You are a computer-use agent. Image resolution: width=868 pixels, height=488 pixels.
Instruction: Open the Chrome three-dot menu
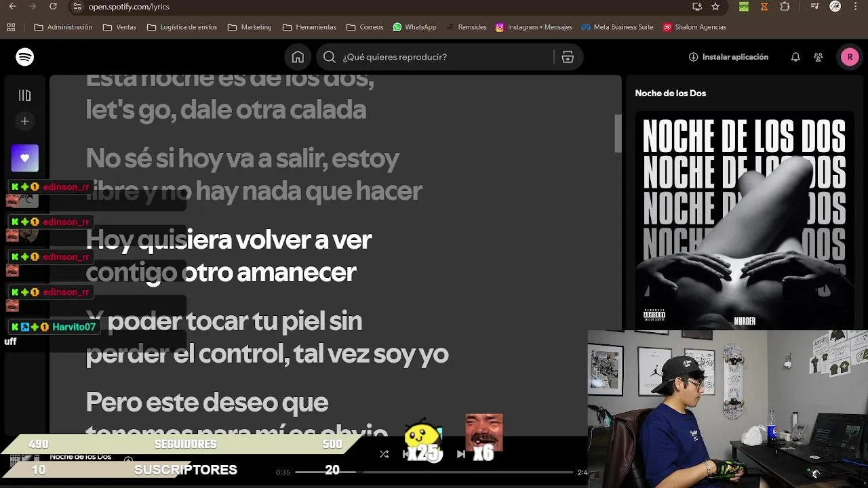pyautogui.click(x=856, y=7)
